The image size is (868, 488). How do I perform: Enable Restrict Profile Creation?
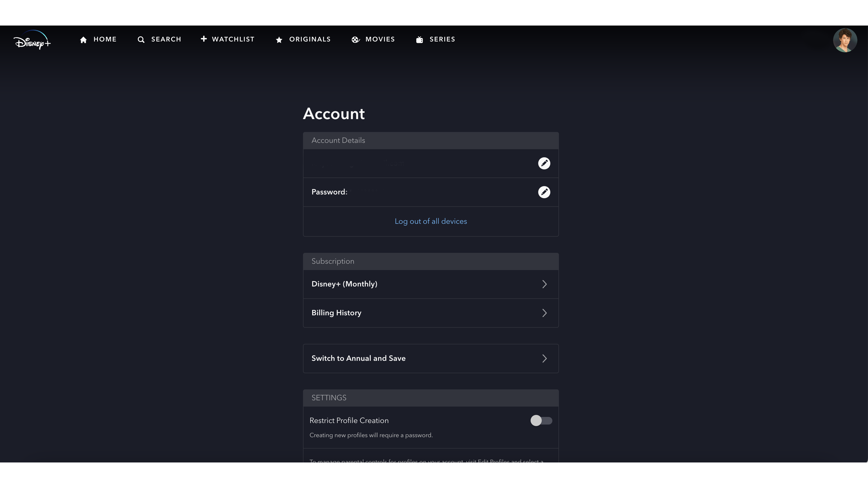[541, 421]
